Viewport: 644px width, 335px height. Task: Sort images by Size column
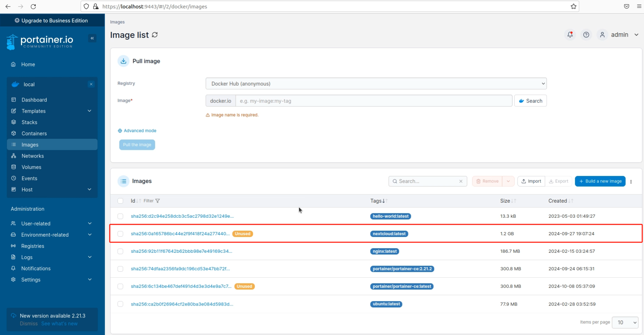click(x=508, y=201)
